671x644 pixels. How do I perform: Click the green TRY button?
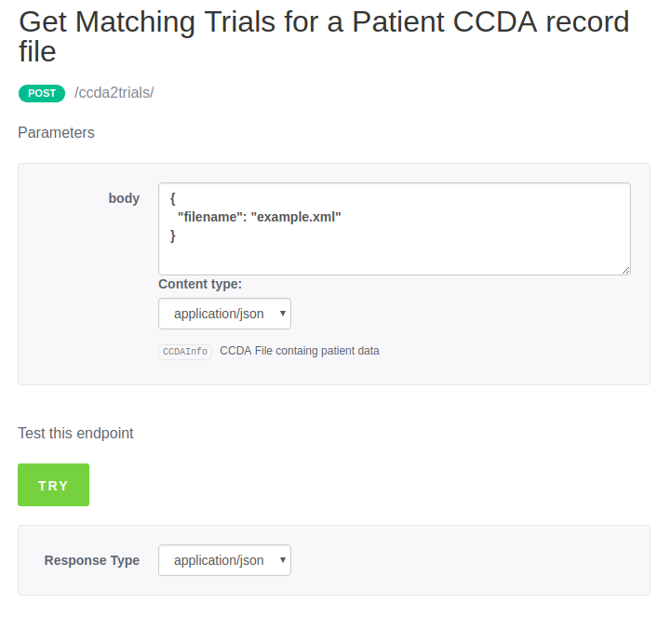point(53,485)
